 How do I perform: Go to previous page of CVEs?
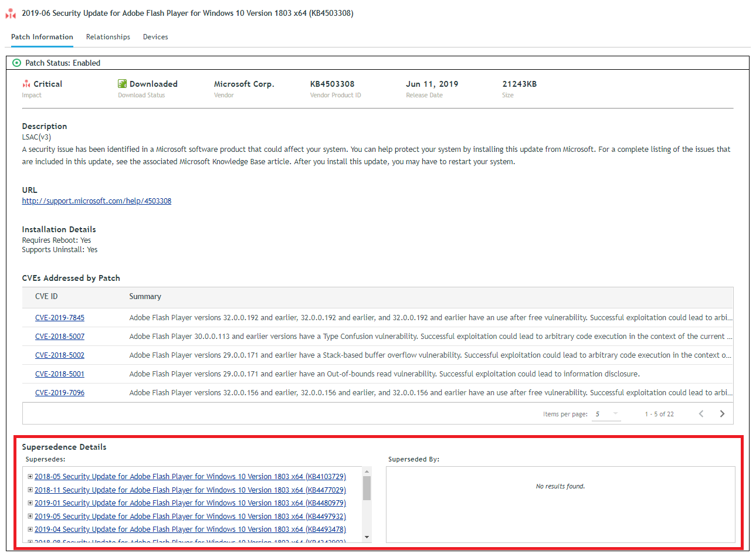pos(701,413)
